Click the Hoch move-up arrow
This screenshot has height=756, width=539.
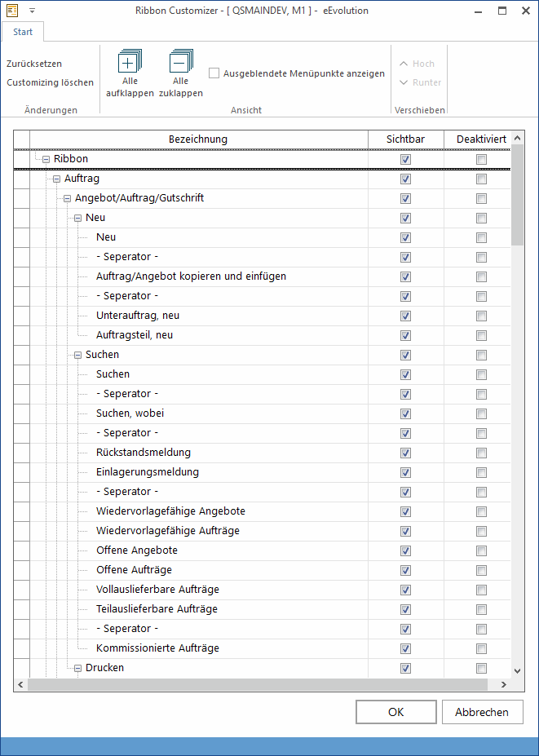point(404,64)
